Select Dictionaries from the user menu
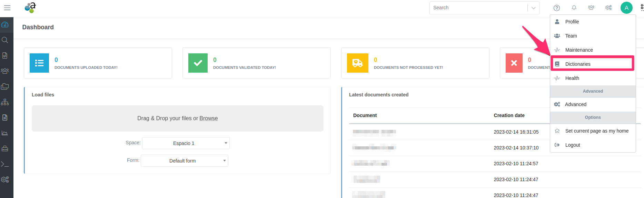The width and height of the screenshot is (644, 198). [577, 64]
